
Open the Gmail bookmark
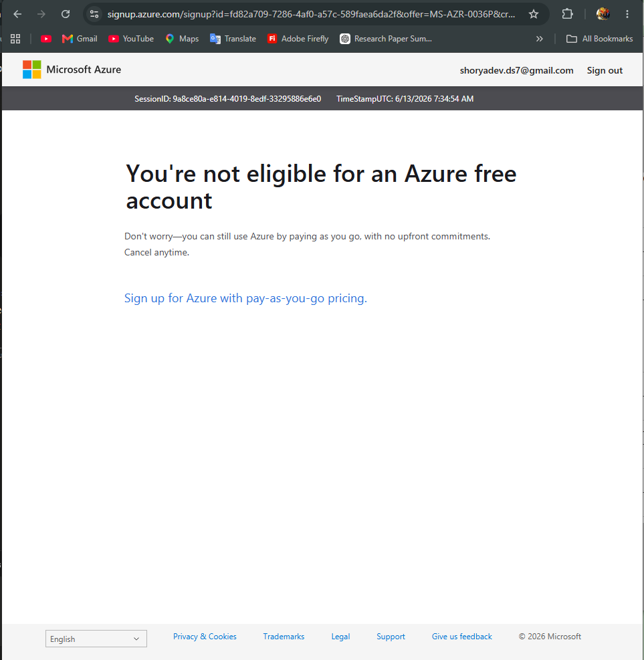coord(80,39)
